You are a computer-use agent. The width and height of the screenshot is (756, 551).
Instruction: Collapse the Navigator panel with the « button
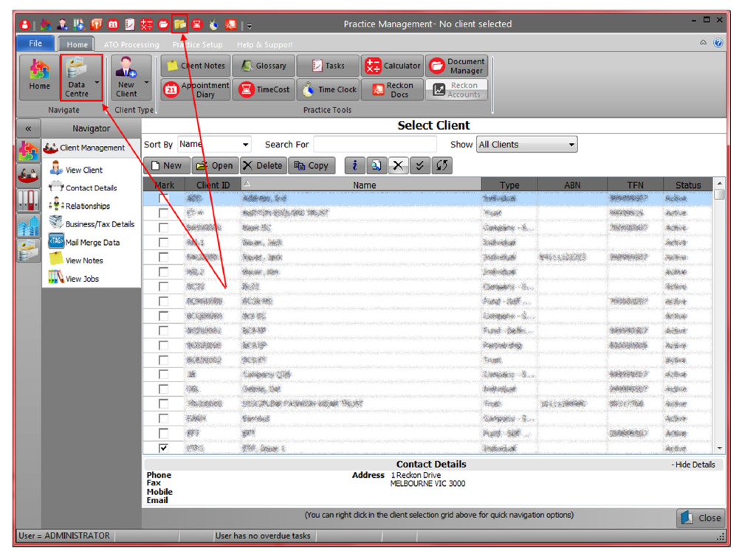pyautogui.click(x=29, y=128)
